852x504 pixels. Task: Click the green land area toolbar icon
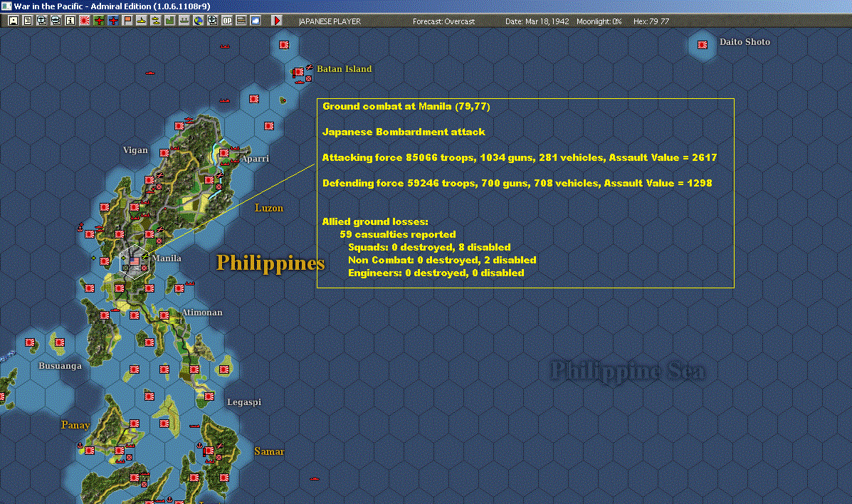169,21
